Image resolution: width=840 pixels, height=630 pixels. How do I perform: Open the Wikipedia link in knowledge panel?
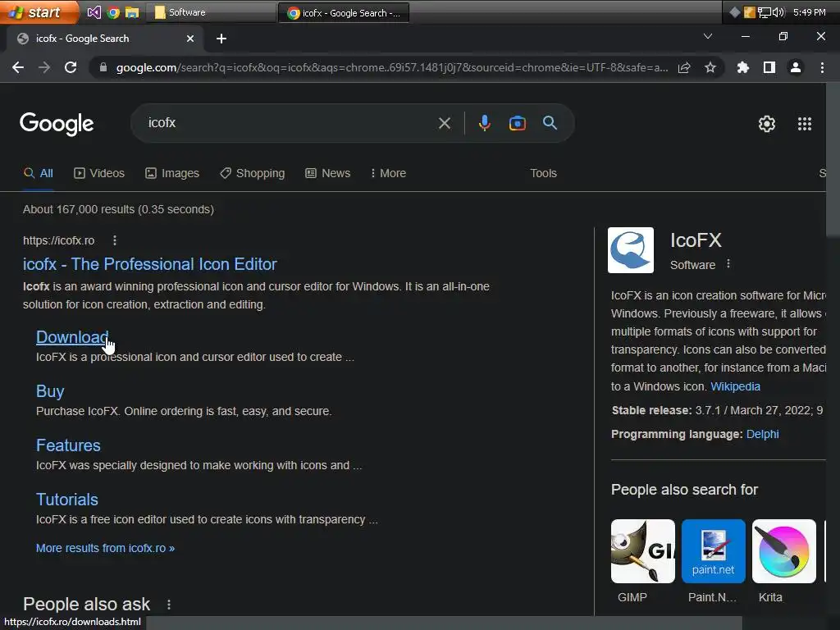tap(735, 386)
